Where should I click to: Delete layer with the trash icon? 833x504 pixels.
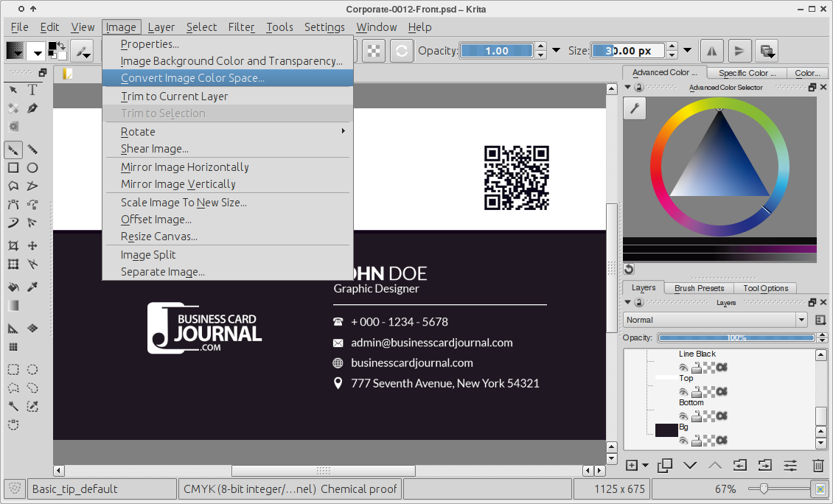[x=818, y=465]
